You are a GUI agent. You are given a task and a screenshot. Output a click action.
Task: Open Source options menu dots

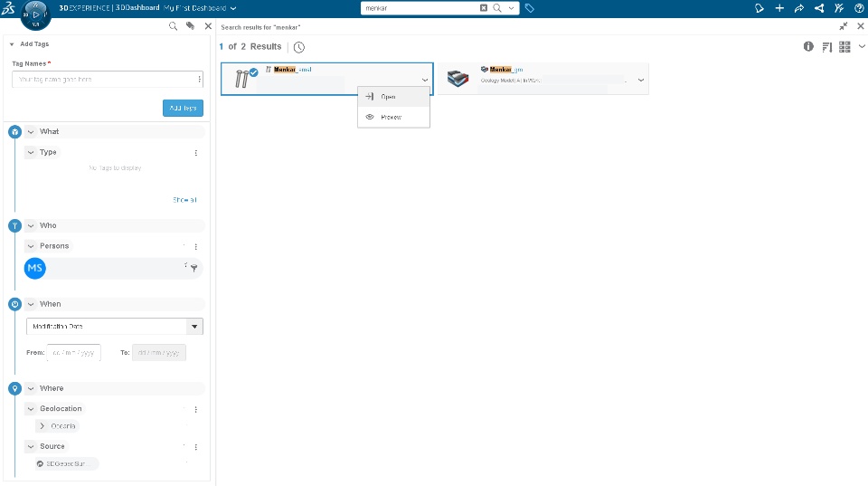196,447
